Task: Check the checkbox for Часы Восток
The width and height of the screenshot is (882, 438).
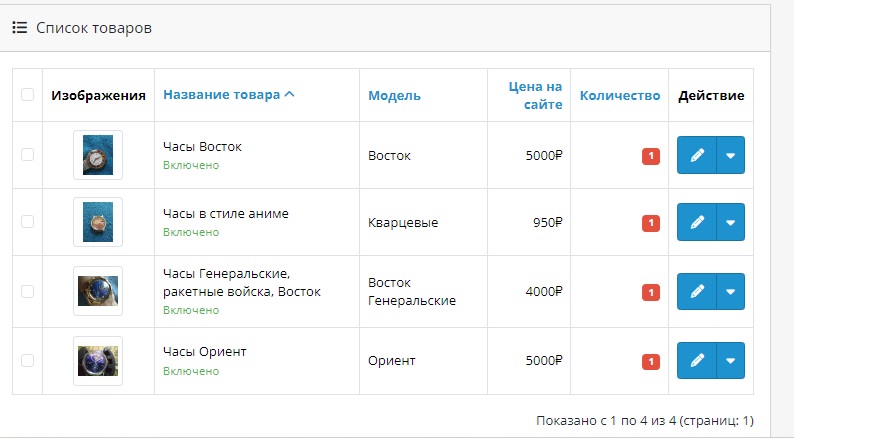Action: 28,155
